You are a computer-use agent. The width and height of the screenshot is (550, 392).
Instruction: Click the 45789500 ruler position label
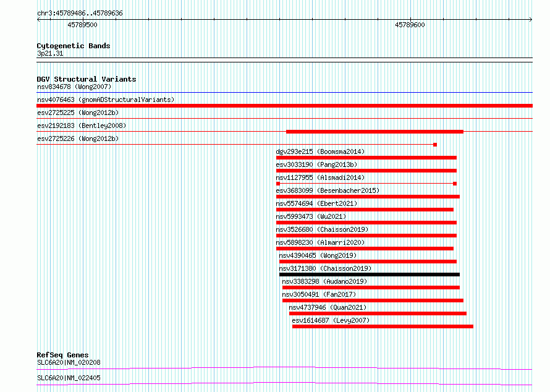[x=82, y=25]
